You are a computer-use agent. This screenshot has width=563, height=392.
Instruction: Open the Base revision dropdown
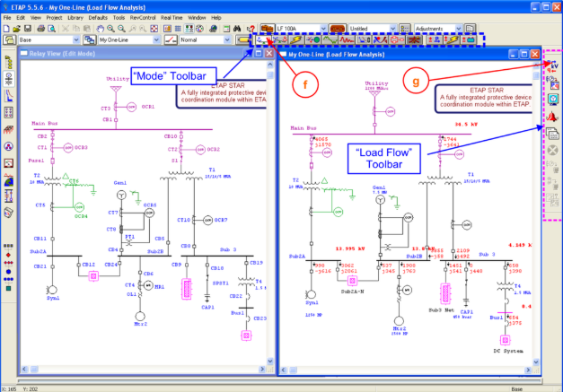click(76, 39)
